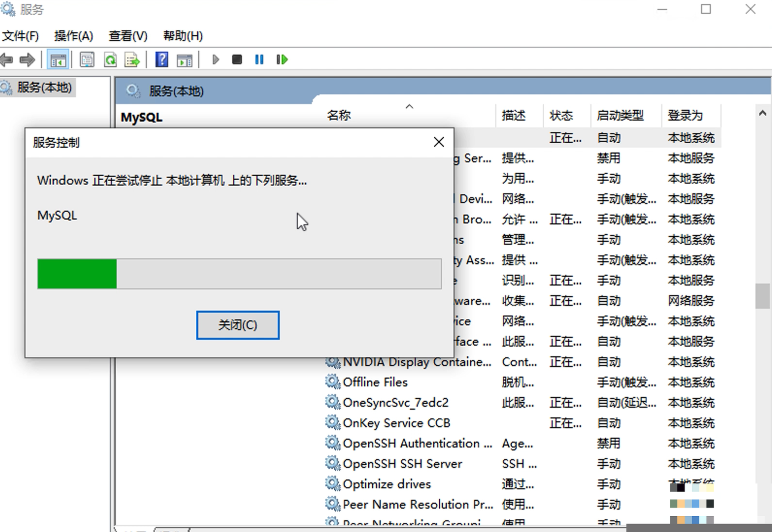The height and width of the screenshot is (532, 772).
Task: Refresh the services list from the toolbar
Action: click(110, 60)
